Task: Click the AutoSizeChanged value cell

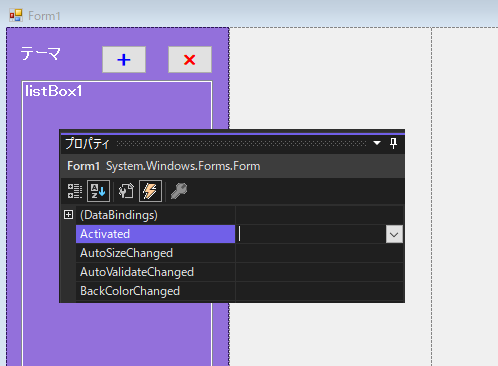Action: click(x=320, y=253)
